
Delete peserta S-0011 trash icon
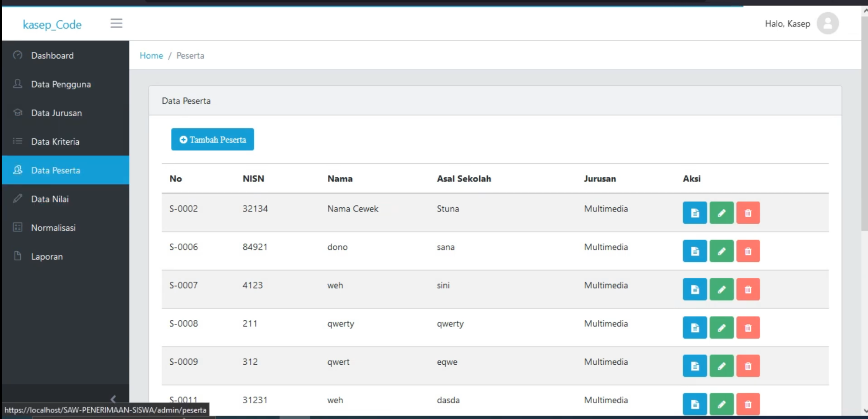pyautogui.click(x=748, y=404)
